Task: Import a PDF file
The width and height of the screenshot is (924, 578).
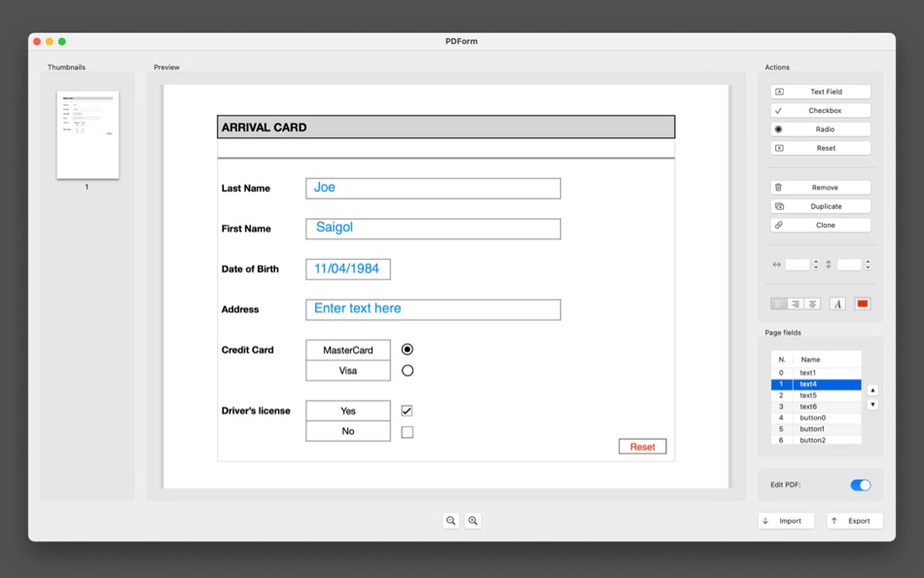Action: click(x=786, y=521)
